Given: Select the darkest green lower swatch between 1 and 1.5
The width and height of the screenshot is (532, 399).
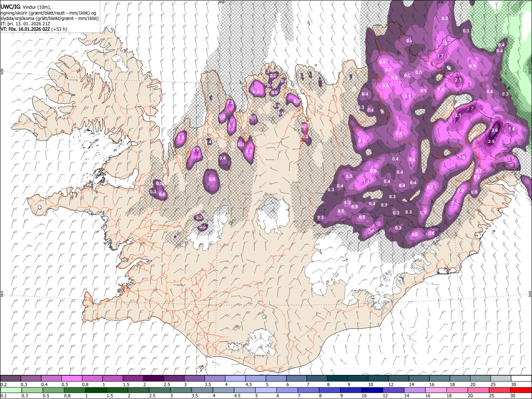Looking at the screenshot, I should pyautogui.click(x=96, y=390).
